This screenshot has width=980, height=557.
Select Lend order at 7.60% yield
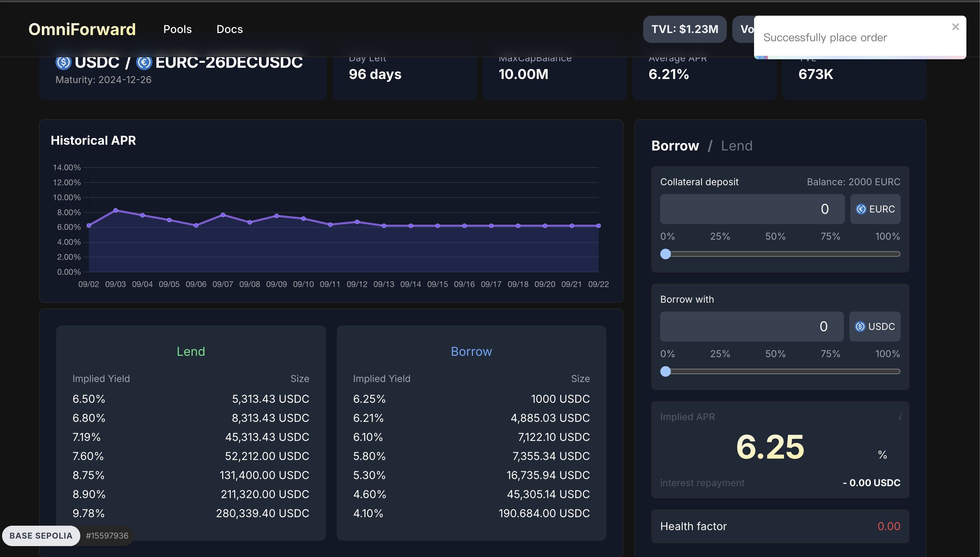click(x=191, y=456)
